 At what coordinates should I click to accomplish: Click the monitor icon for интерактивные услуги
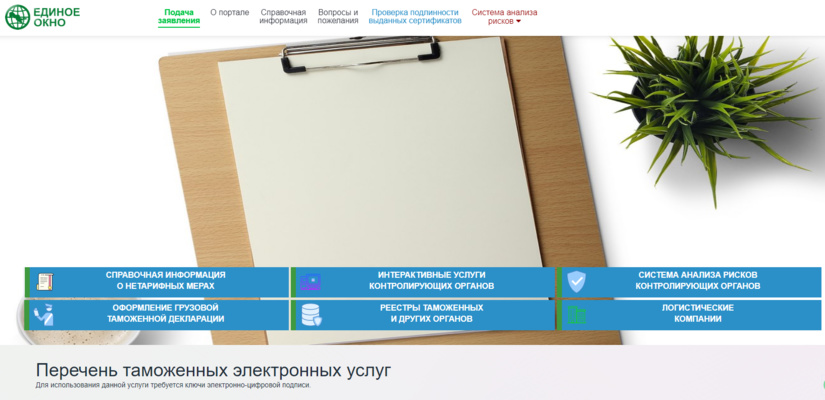point(310,282)
